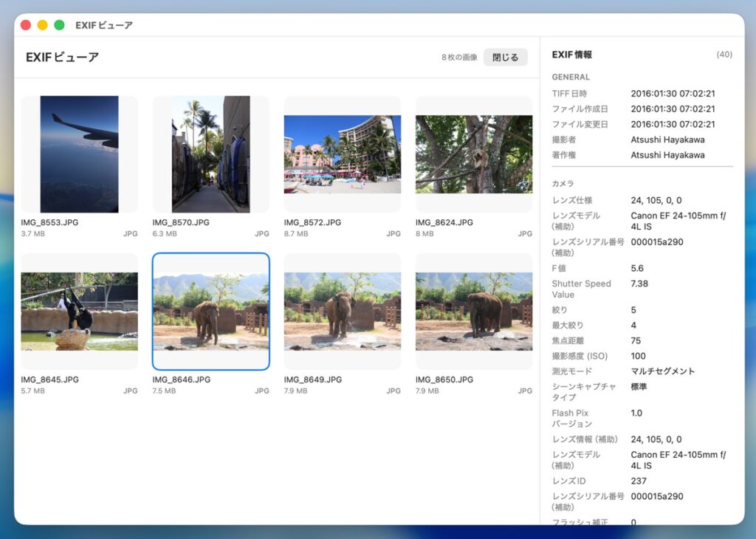Click the カメラ section header
Image resolution: width=756 pixels, height=539 pixels.
563,183
